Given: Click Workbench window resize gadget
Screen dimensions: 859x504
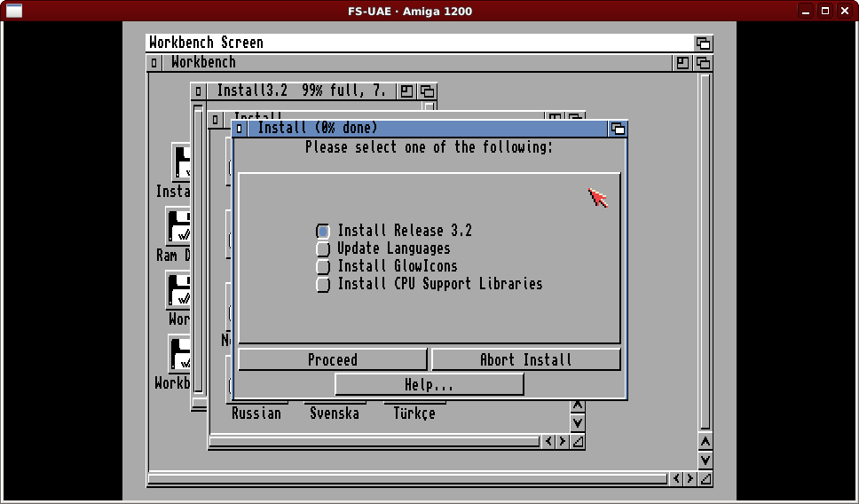Looking at the screenshot, I should tap(705, 479).
